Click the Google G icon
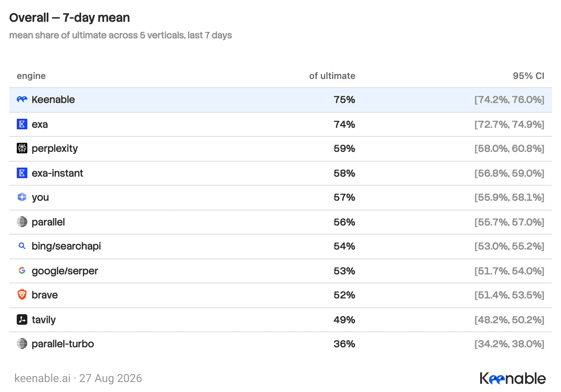 click(x=22, y=271)
